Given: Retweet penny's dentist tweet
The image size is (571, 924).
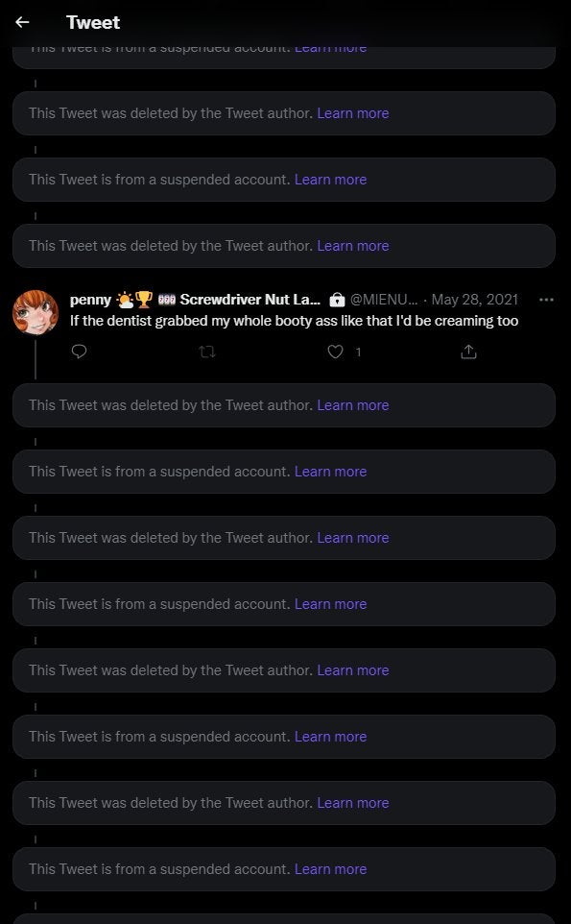Looking at the screenshot, I should [207, 352].
